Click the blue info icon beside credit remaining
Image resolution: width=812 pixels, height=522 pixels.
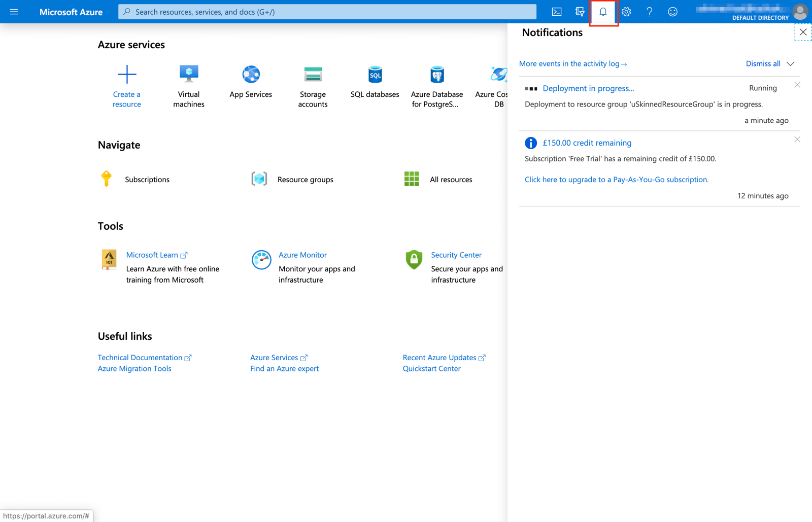coord(531,143)
